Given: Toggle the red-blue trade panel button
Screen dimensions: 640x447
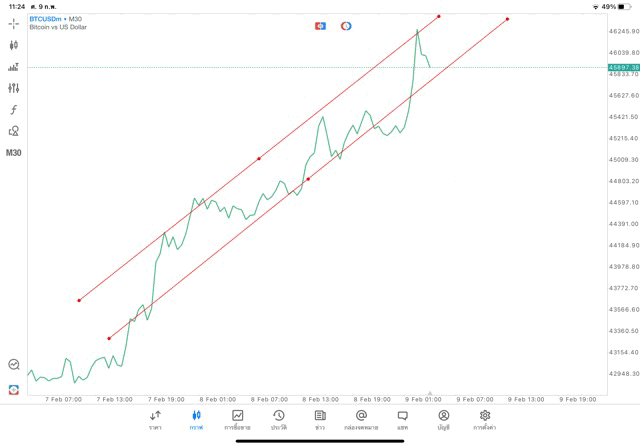Looking at the screenshot, I should (x=320, y=26).
